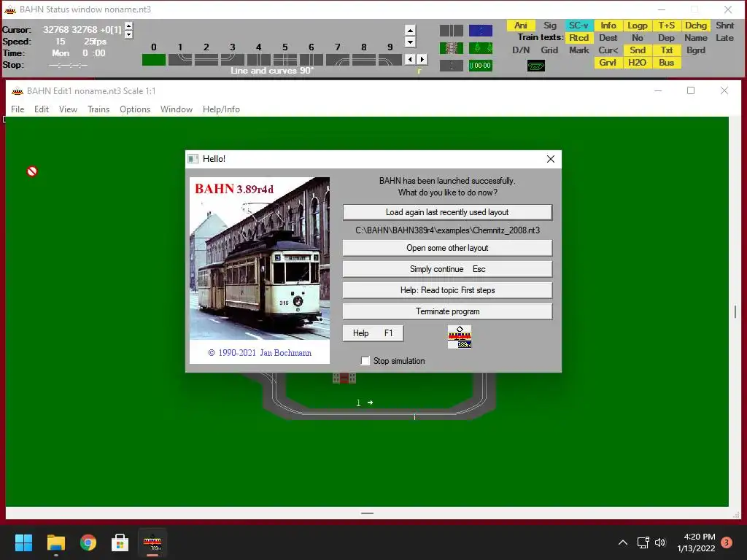Open the Help/Info menu
747x560 pixels.
[221, 109]
